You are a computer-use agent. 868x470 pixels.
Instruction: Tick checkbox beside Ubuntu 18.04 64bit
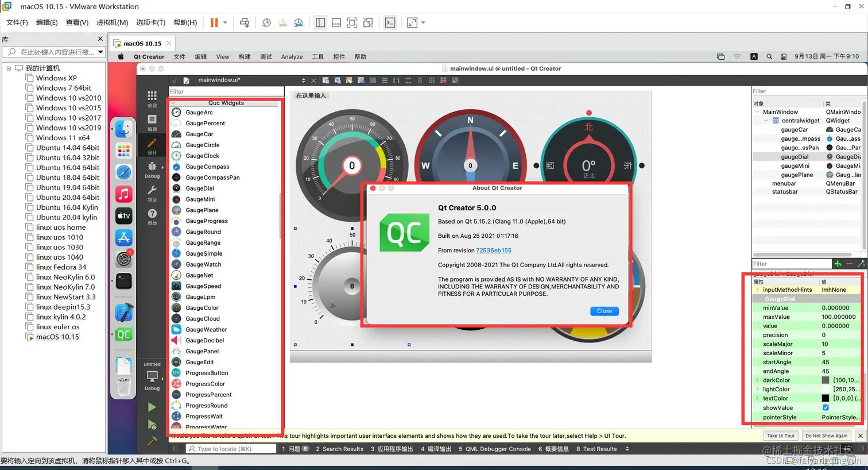tap(29, 178)
